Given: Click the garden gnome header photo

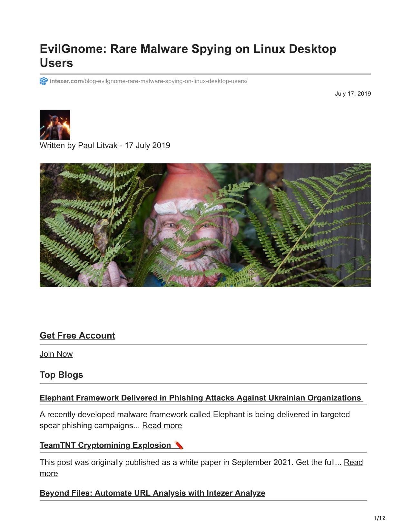Looking at the screenshot, I should 205,225.
